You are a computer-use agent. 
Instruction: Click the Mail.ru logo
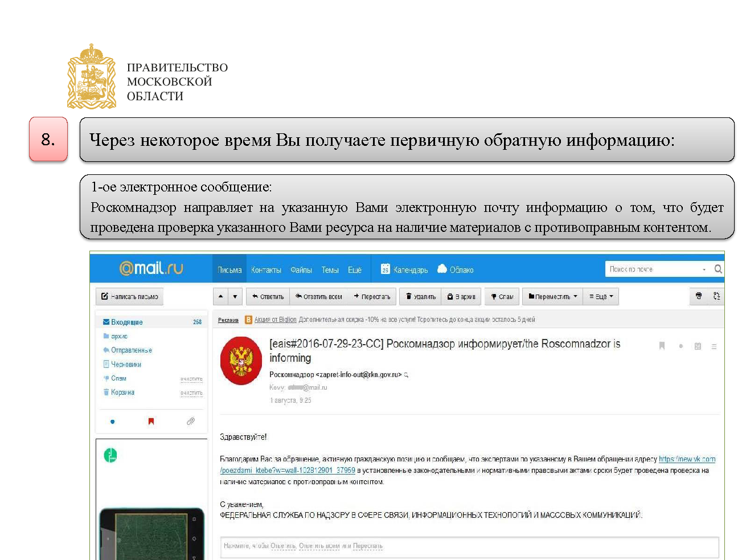coord(151,268)
